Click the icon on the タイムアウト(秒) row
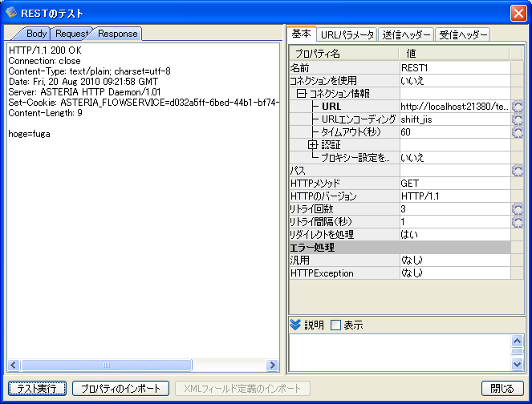532x404 pixels. [x=518, y=132]
